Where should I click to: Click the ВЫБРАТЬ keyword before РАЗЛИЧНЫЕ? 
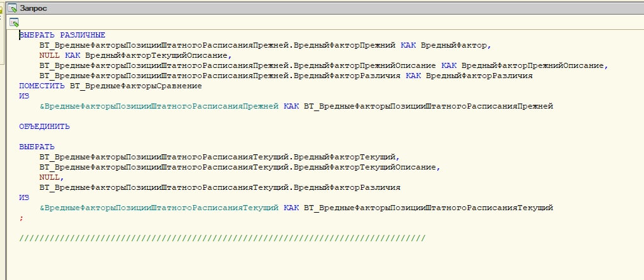37,36
